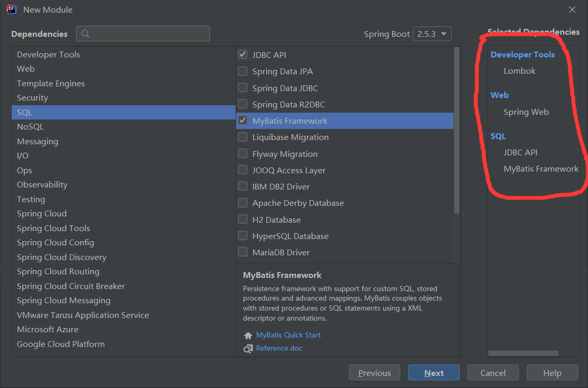Viewport: 588px width, 388px height.
Task: Click the home icon beside MyBatis Quick Start
Action: [248, 335]
